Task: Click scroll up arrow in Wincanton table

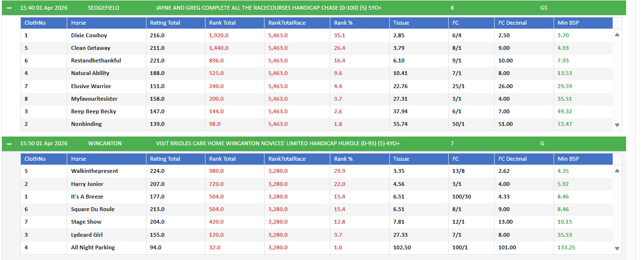Action: pos(617,171)
